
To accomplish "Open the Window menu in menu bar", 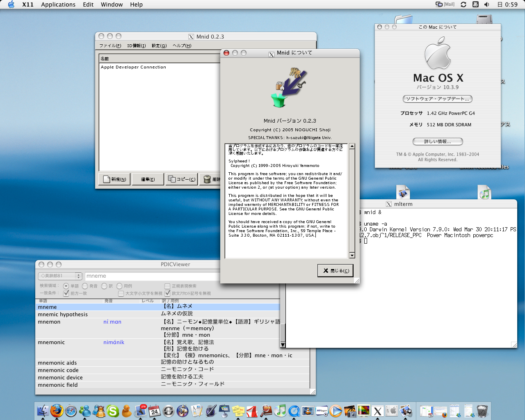I will pyautogui.click(x=112, y=5).
